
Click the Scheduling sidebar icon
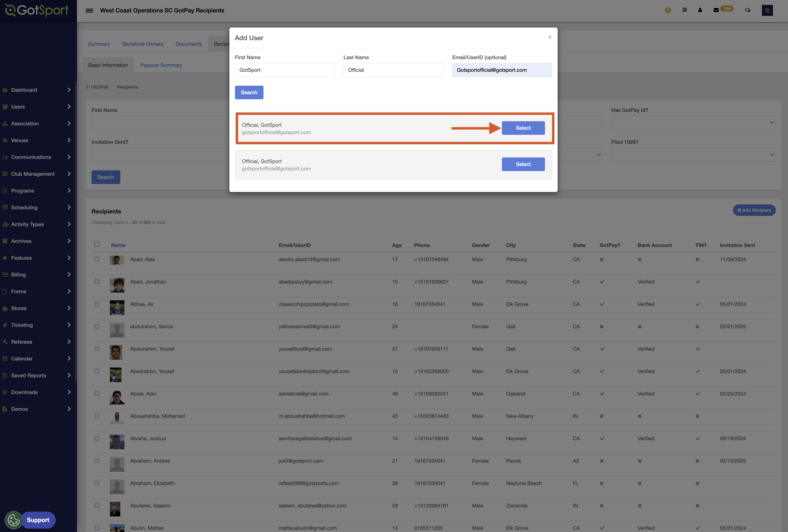(5, 207)
